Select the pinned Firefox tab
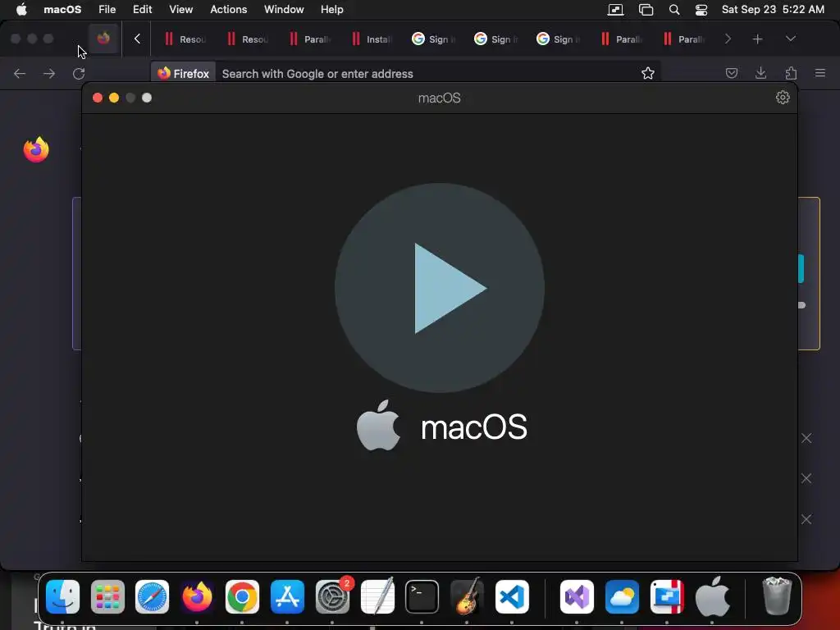Screen dimensions: 840x630 (x=103, y=39)
